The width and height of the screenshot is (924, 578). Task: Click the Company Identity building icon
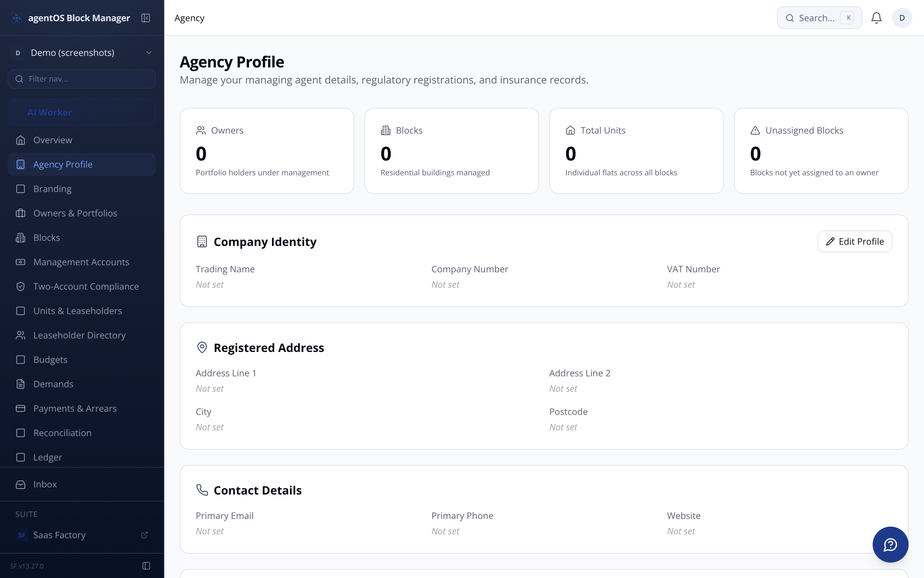[202, 241]
